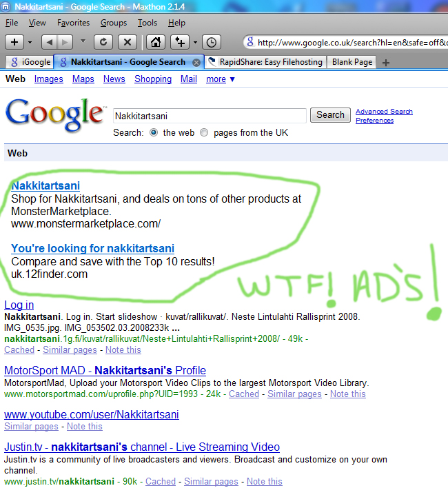Open the history clock icon
The width and height of the screenshot is (448, 488).
click(x=212, y=42)
